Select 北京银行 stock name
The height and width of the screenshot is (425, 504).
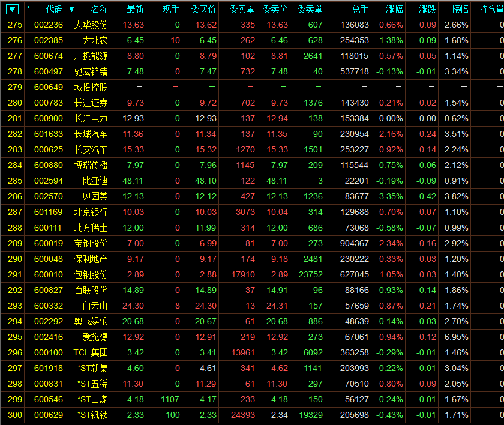(x=91, y=212)
